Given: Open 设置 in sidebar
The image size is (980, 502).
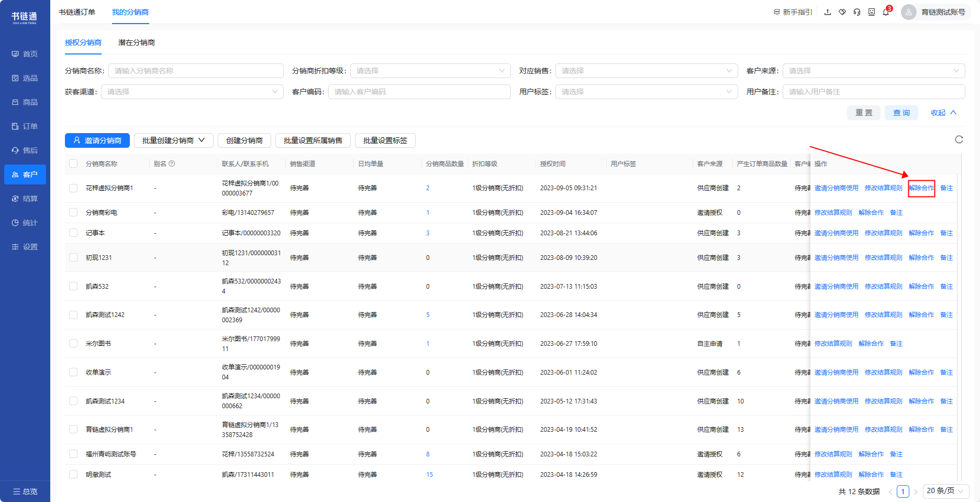Looking at the screenshot, I should pyautogui.click(x=25, y=247).
